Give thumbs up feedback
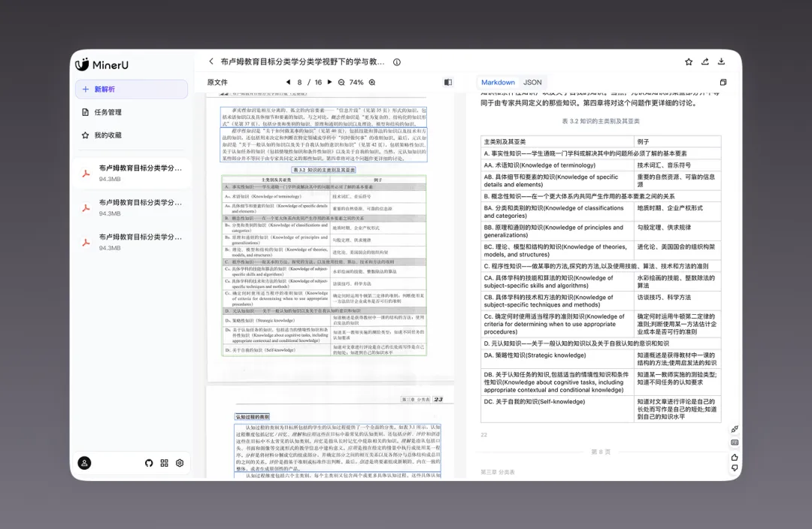 coord(735,457)
